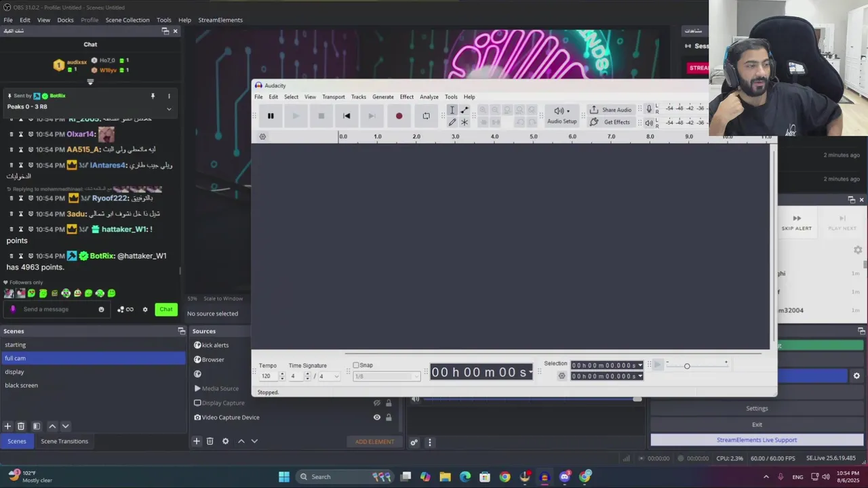Select the 'black screen' scene
Screen dimensions: 868x488
tap(93, 386)
